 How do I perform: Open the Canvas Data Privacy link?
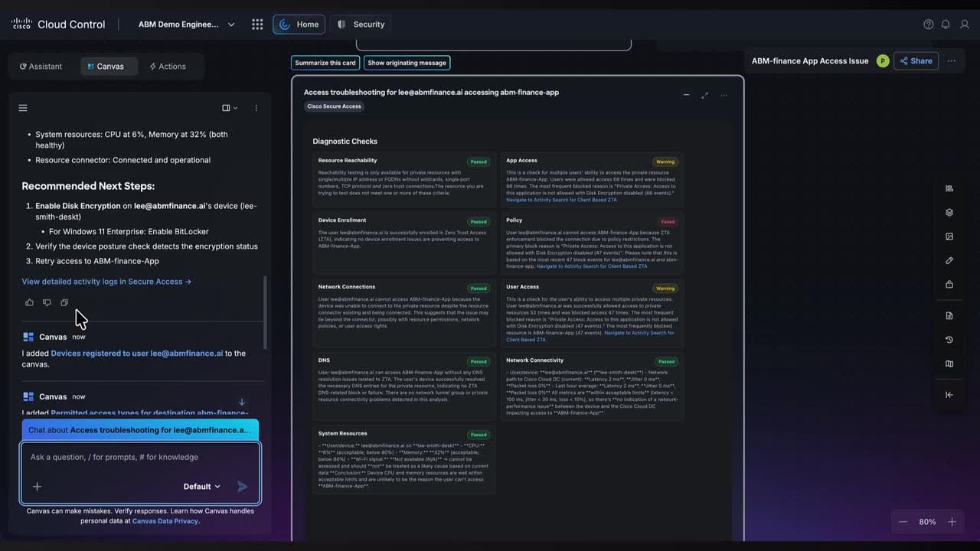166,521
